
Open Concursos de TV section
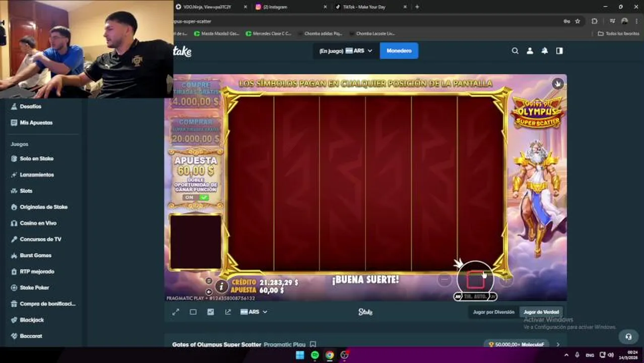click(x=40, y=239)
